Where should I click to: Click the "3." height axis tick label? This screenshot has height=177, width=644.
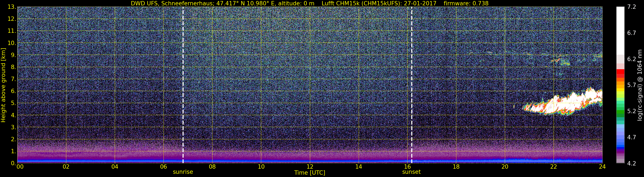coord(13,127)
